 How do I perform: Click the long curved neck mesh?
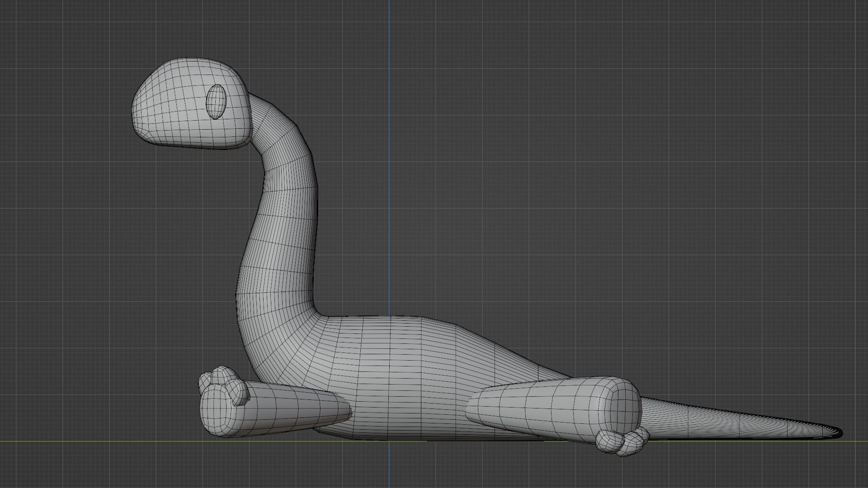click(x=283, y=217)
